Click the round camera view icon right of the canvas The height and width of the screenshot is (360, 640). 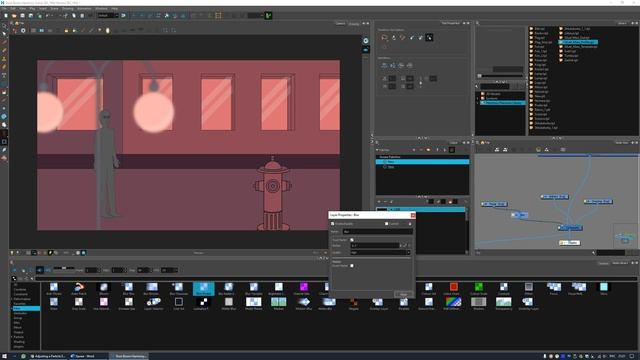tap(366, 41)
